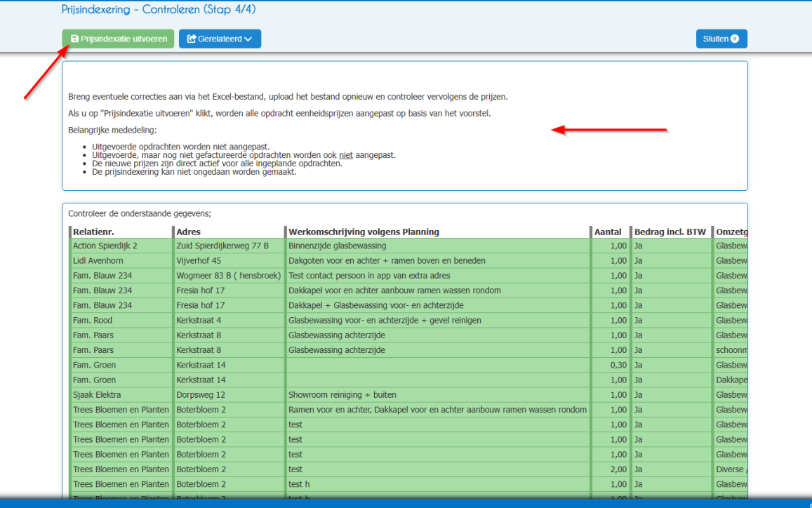The width and height of the screenshot is (812, 508).
Task: Select the Lidl Avenhorn cell
Action: 121,261
